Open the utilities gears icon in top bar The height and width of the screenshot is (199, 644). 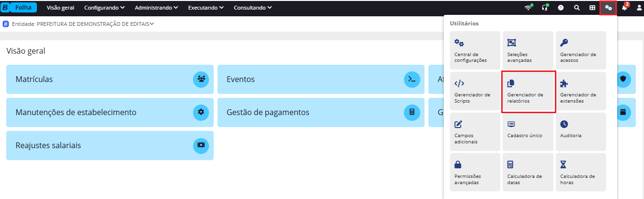608,8
